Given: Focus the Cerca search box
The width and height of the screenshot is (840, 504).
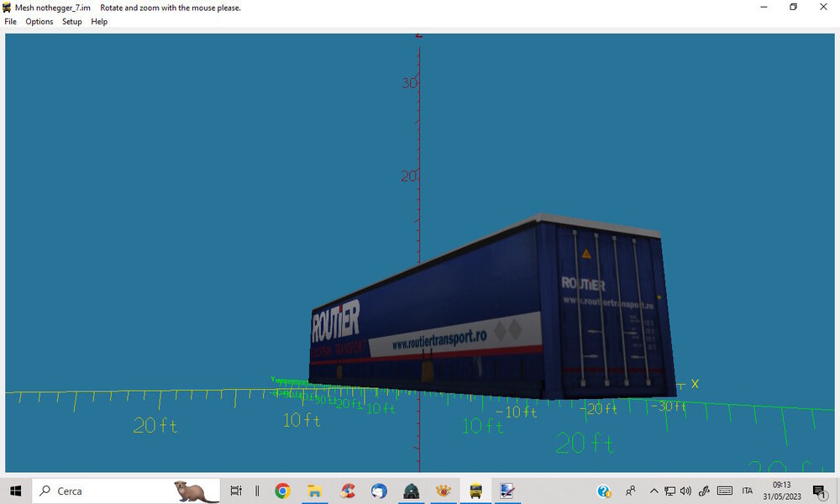Looking at the screenshot, I should [x=126, y=491].
